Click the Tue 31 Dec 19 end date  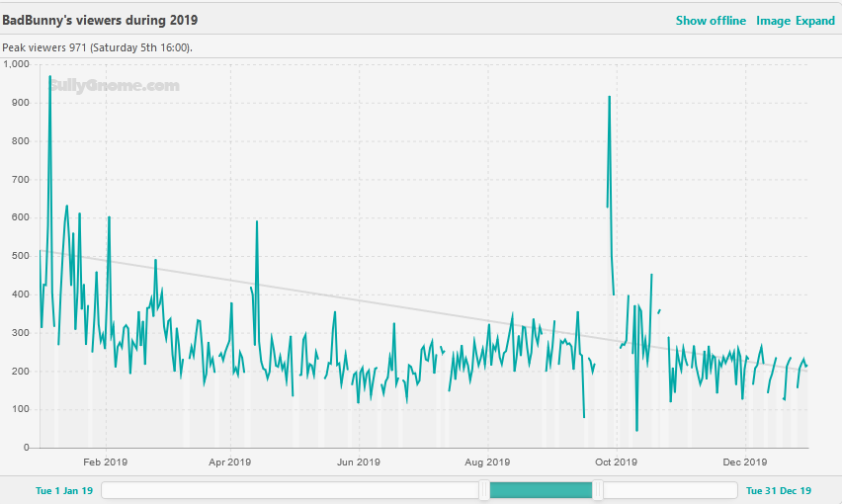(x=778, y=490)
